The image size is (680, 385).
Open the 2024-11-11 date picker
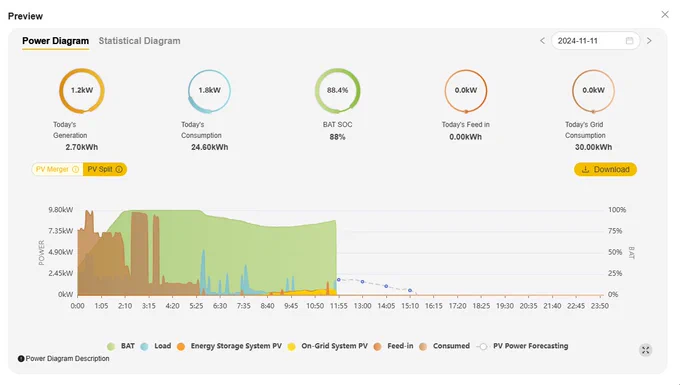pyautogui.click(x=595, y=41)
